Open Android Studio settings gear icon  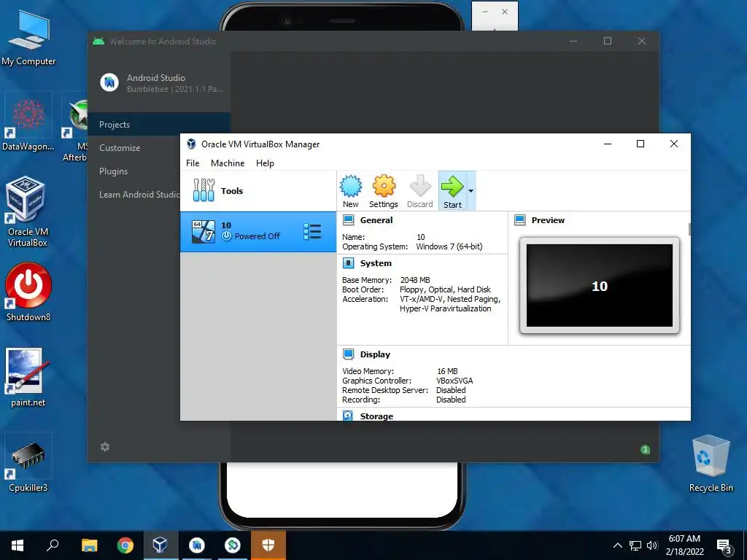[x=105, y=447]
